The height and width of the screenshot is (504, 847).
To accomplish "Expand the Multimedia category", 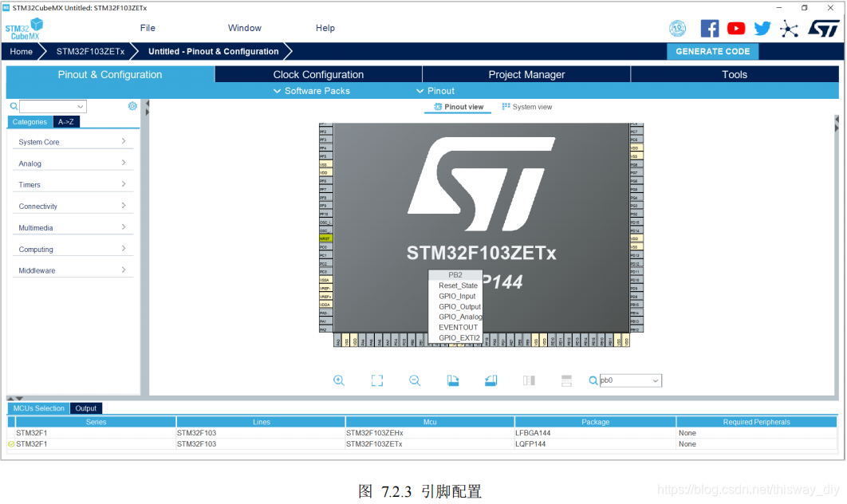I will pyautogui.click(x=73, y=227).
